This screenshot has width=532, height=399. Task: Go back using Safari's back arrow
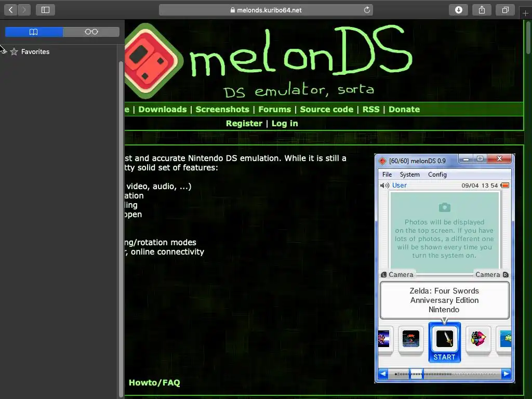point(11,10)
